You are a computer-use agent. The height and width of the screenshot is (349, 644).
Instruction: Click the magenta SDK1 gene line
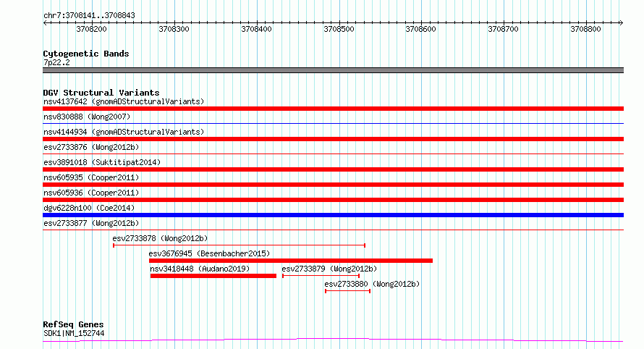click(333, 340)
